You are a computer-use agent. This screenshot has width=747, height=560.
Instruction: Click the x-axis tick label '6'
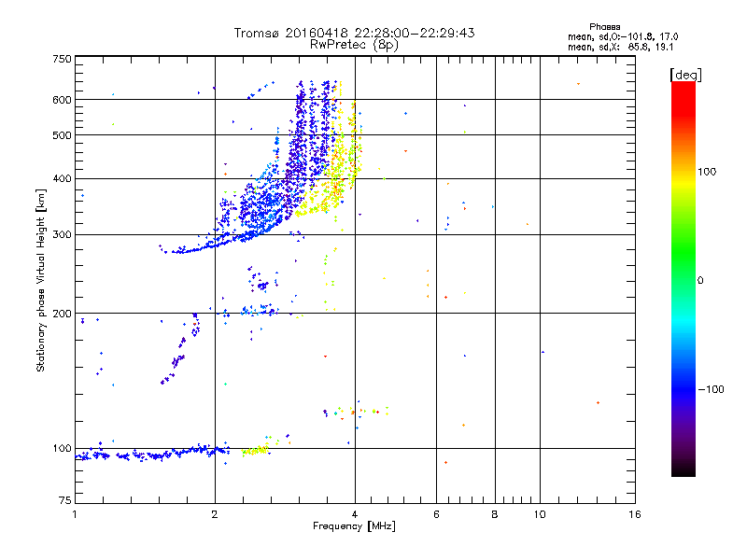[436, 514]
